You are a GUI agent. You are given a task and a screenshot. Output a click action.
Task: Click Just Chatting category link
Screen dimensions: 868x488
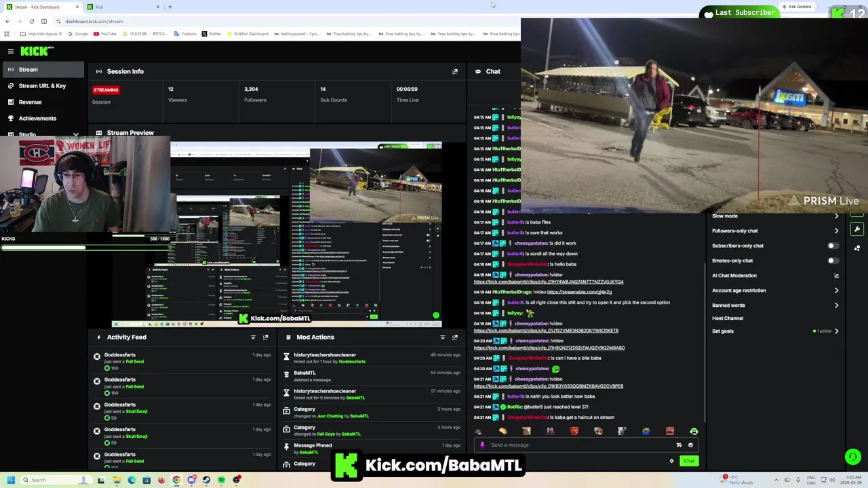pos(330,416)
